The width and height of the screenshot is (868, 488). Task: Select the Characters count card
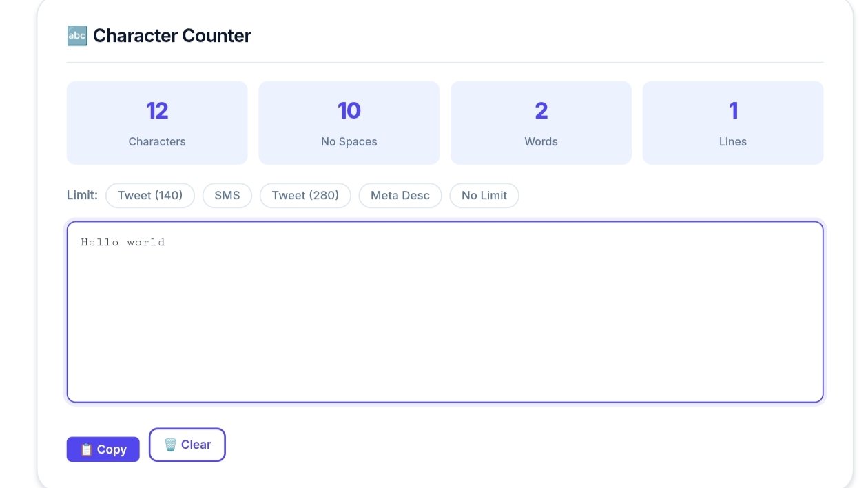(157, 122)
